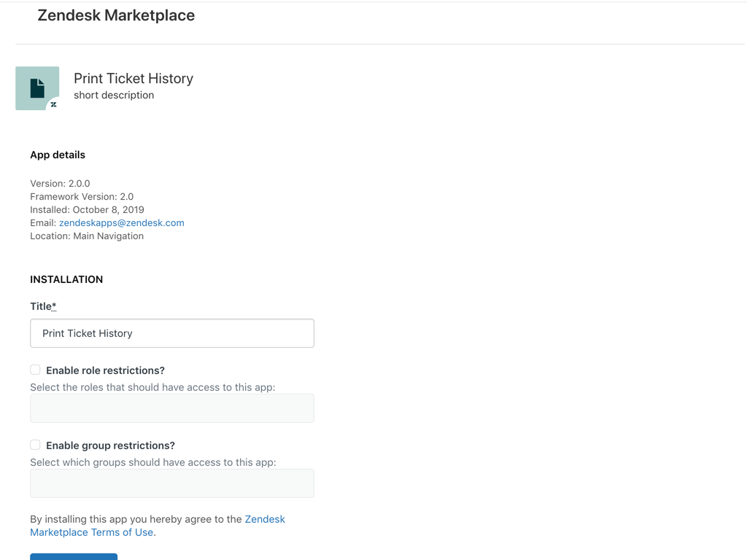The width and height of the screenshot is (747, 560).
Task: Click the Framework Version: 2.0 line
Action: click(82, 197)
